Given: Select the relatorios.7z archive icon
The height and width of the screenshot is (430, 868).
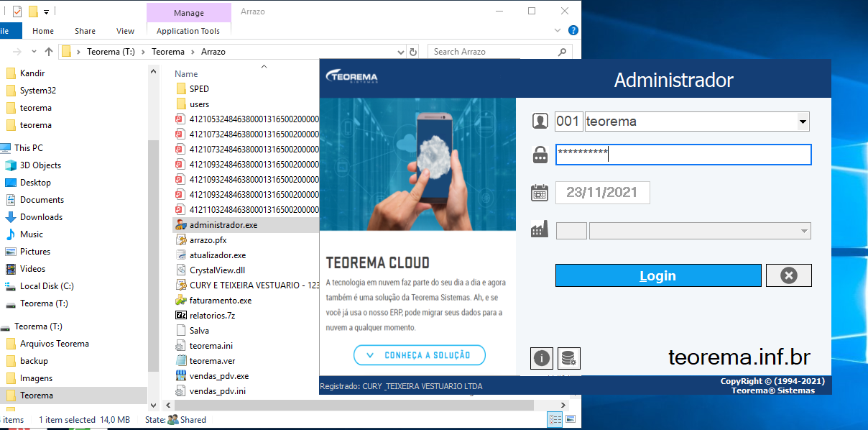Looking at the screenshot, I should point(181,315).
